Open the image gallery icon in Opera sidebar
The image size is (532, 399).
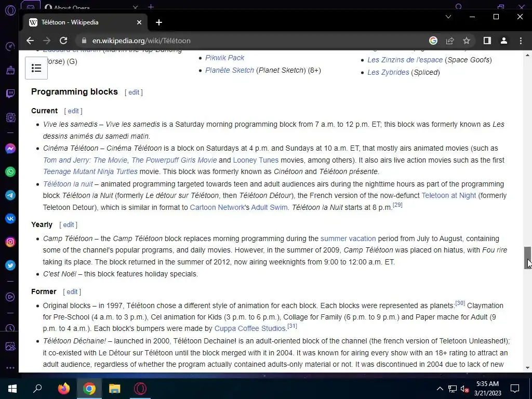coord(10,347)
